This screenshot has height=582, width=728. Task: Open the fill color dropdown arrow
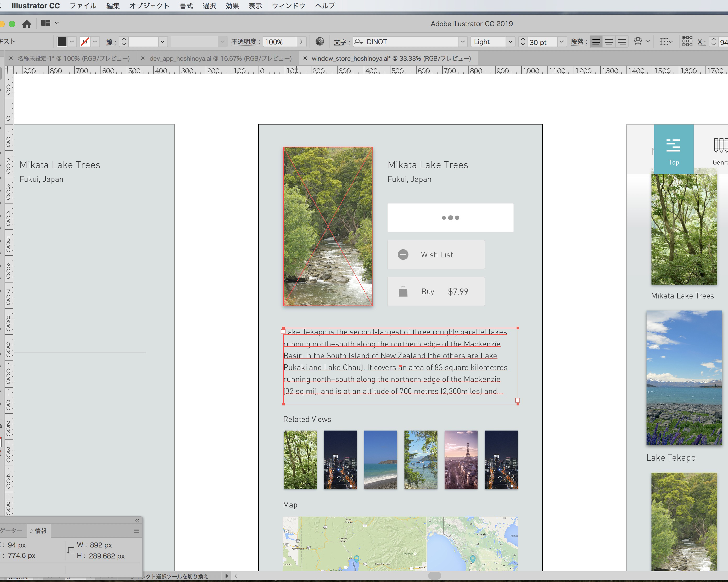click(72, 42)
